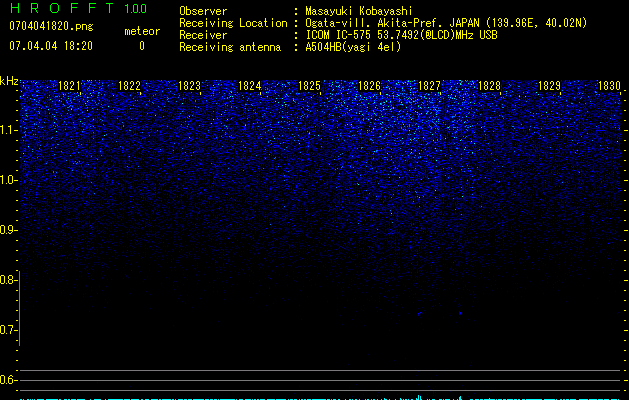The height and width of the screenshot is (400, 629).
Task: Click the 0.6 kHz frequency axis label
Action: click(9, 380)
